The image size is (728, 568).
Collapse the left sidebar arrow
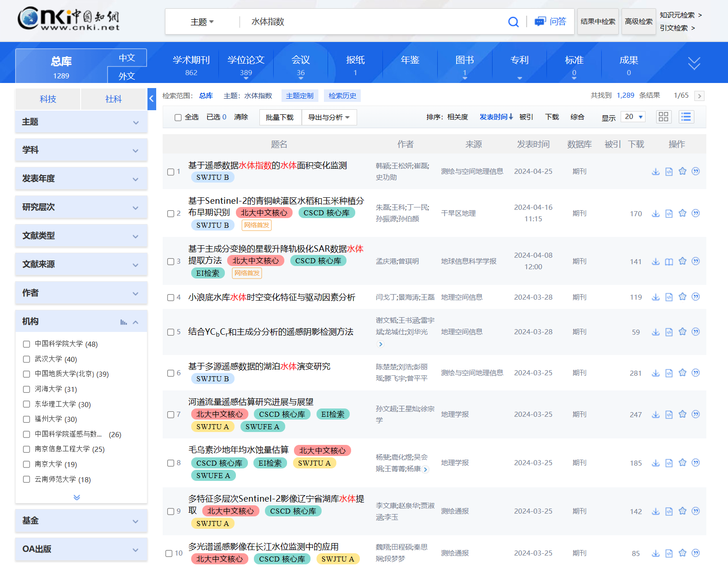pos(152,99)
